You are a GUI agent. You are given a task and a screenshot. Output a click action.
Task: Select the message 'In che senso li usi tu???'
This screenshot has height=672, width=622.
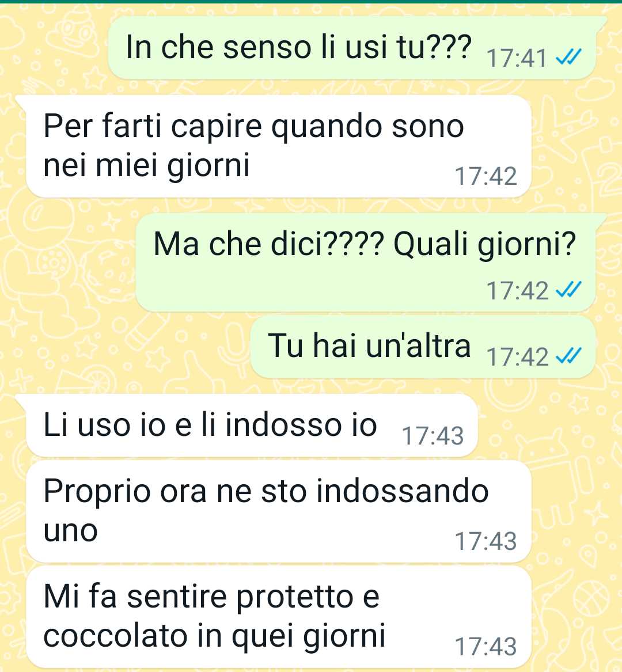click(351, 48)
